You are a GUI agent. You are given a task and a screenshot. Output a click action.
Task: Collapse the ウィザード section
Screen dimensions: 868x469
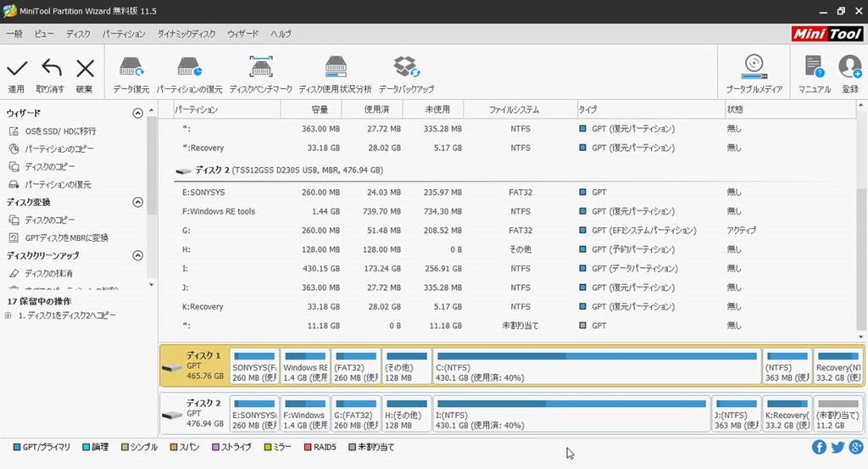click(x=138, y=114)
